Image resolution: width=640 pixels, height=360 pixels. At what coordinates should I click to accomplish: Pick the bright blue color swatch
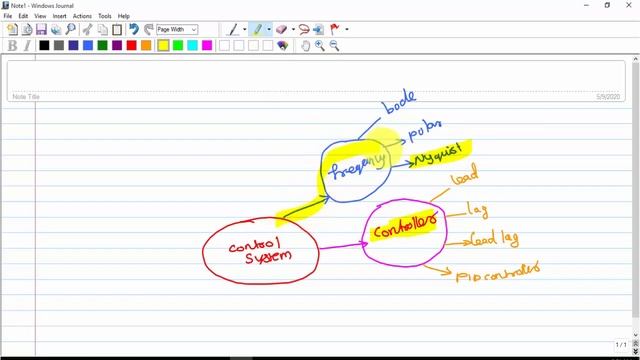[x=88, y=45]
